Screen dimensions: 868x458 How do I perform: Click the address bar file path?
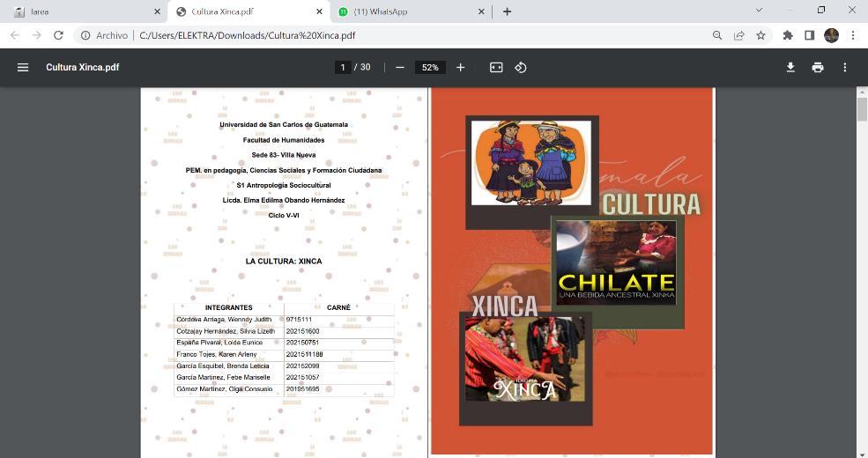[x=248, y=35]
